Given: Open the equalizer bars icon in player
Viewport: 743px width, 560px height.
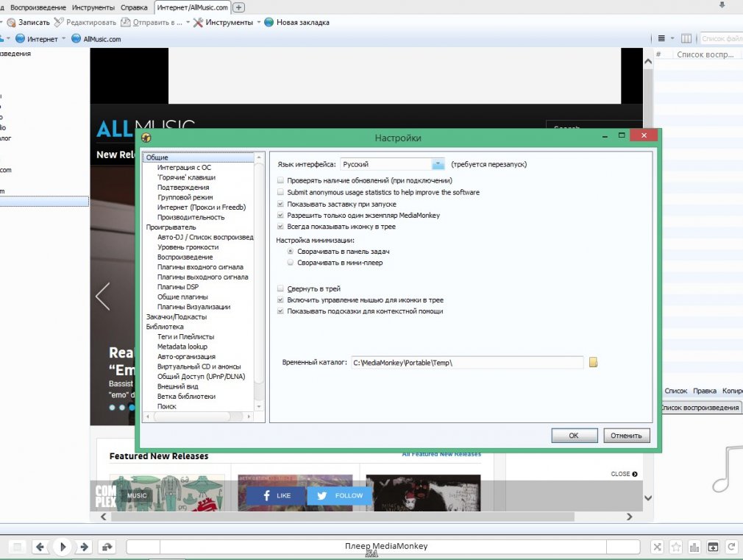Looking at the screenshot, I should tap(694, 547).
